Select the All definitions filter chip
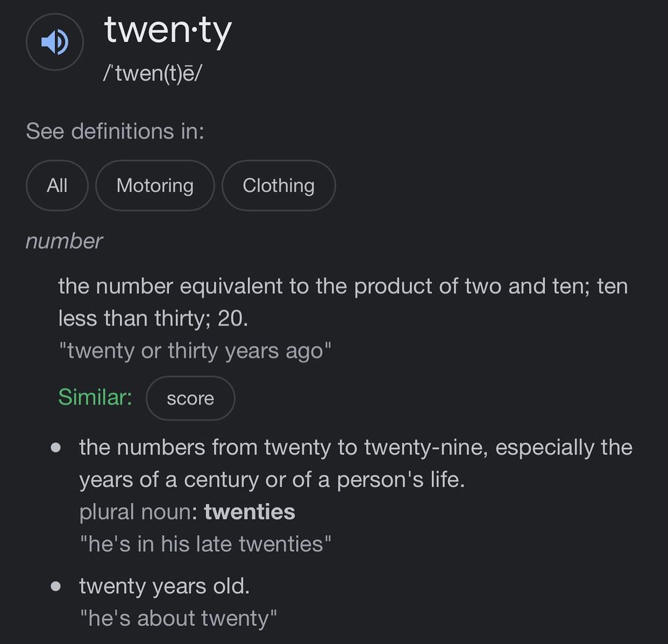 [x=57, y=186]
